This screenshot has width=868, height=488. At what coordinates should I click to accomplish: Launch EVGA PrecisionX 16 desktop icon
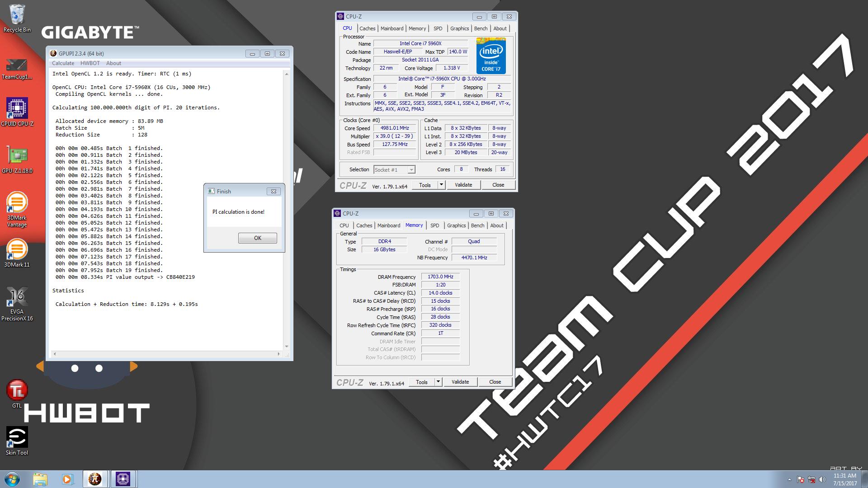(x=17, y=304)
